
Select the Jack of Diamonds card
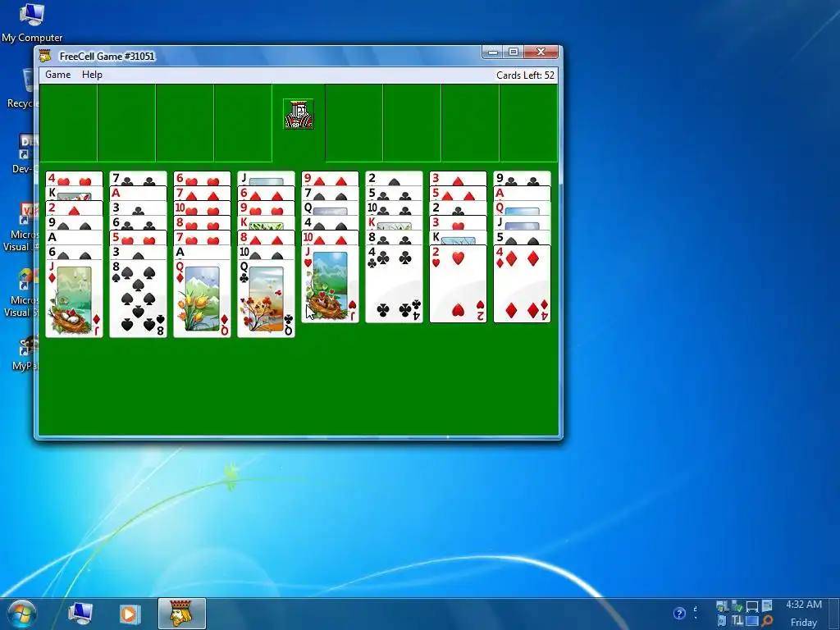[74, 299]
